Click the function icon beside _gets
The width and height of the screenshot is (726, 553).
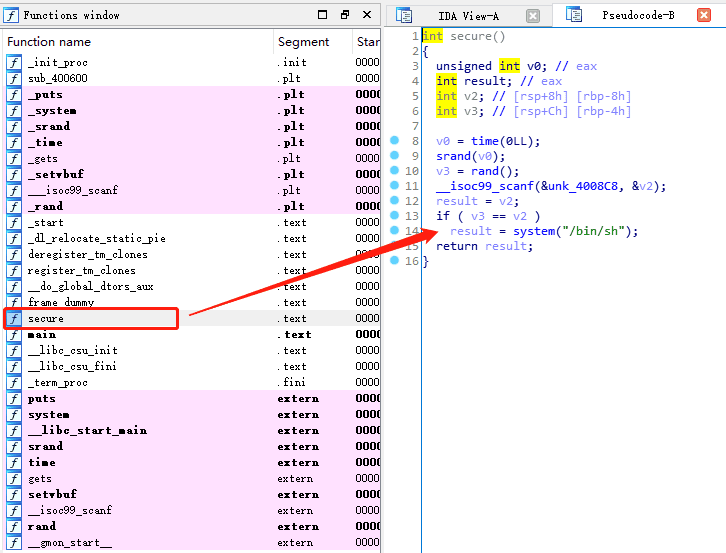[14, 158]
